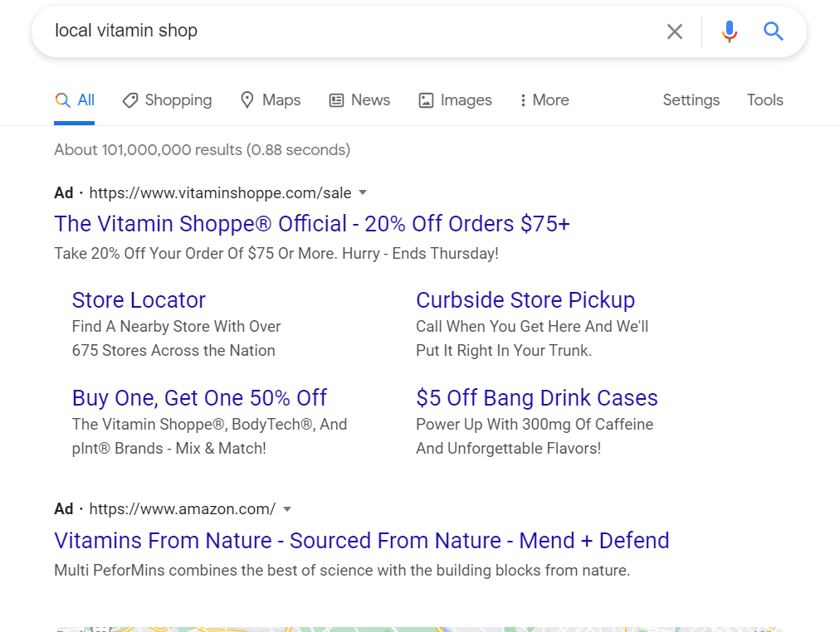Expand dropdown arrow next to amazon.com ad URL
Image resolution: width=840 pixels, height=632 pixels.
pyautogui.click(x=287, y=509)
